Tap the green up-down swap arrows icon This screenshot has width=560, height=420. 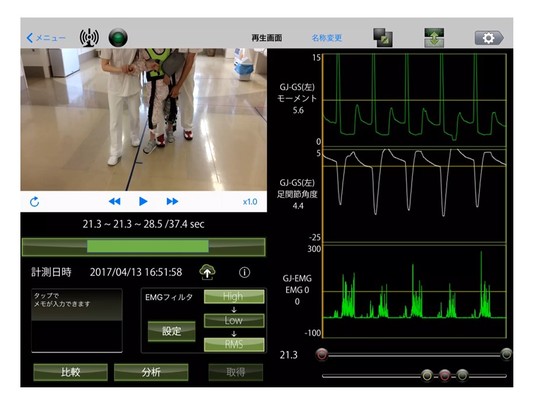[434, 38]
